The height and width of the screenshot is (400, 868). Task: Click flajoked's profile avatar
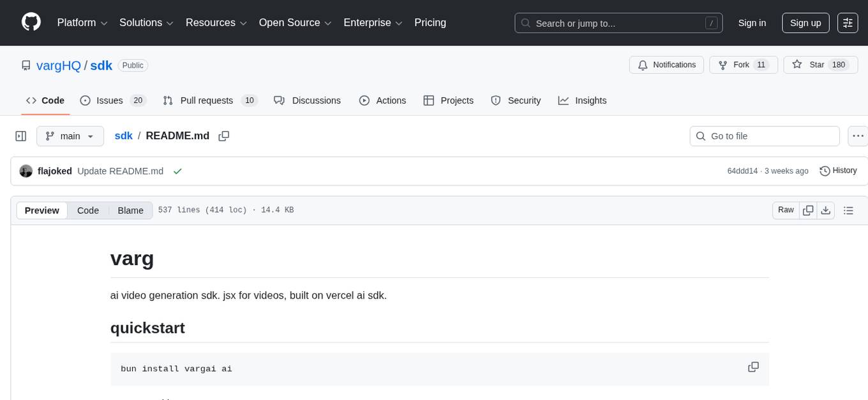point(26,171)
